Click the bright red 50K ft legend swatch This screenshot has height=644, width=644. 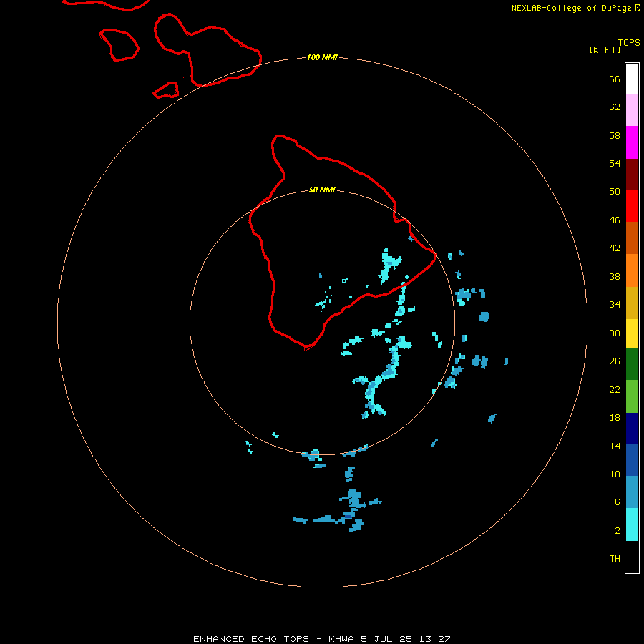coord(632,206)
